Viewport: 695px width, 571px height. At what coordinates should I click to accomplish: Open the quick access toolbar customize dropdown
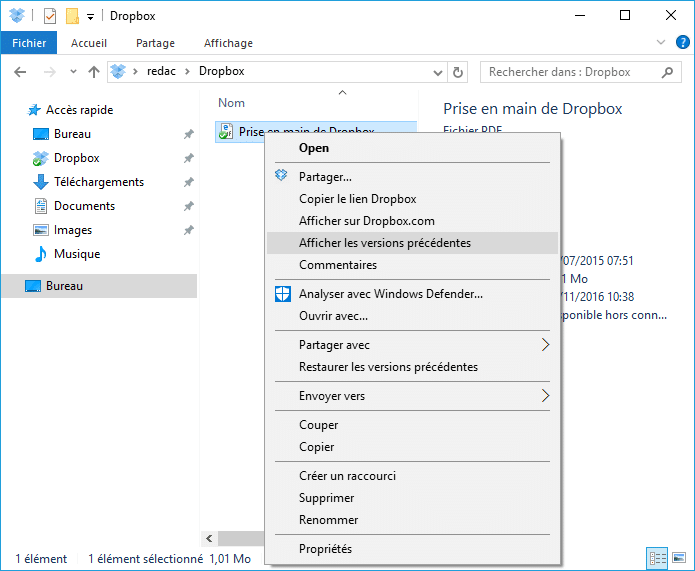click(x=90, y=17)
